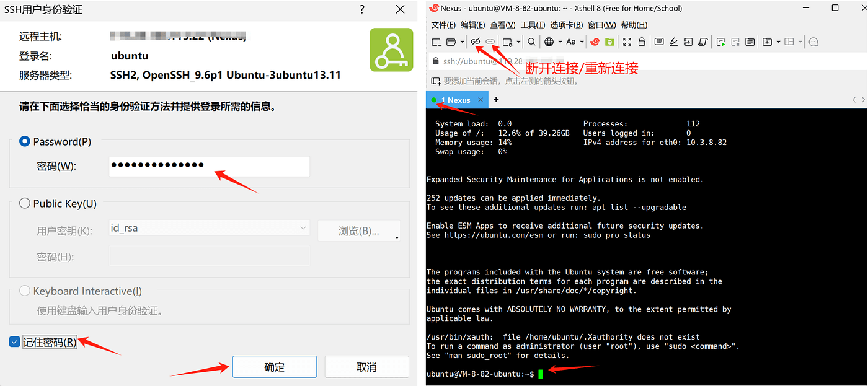868x386 pixels.
Task: Click the chat bubble feedback icon
Action: (x=813, y=42)
